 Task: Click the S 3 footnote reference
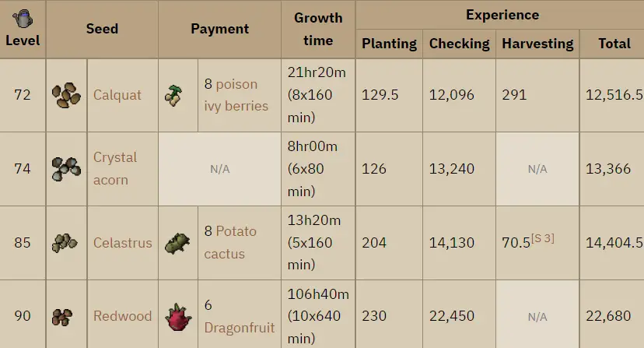pyautogui.click(x=543, y=238)
